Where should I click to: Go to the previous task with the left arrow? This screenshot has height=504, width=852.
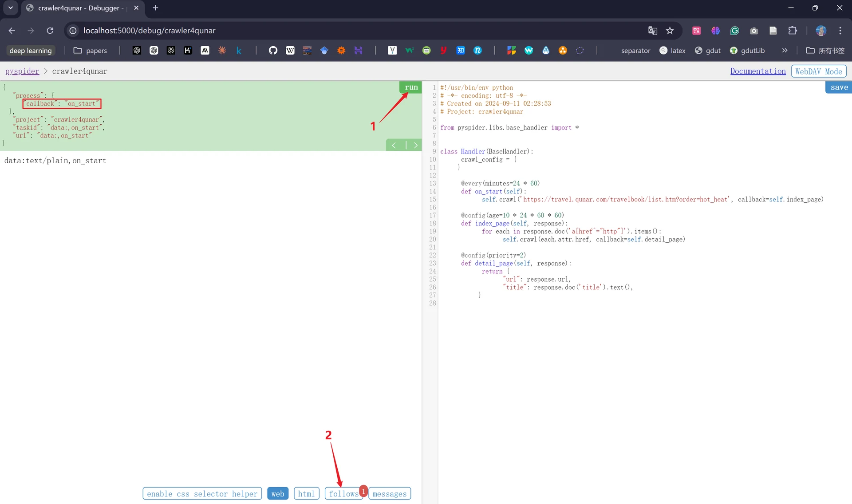(x=394, y=145)
